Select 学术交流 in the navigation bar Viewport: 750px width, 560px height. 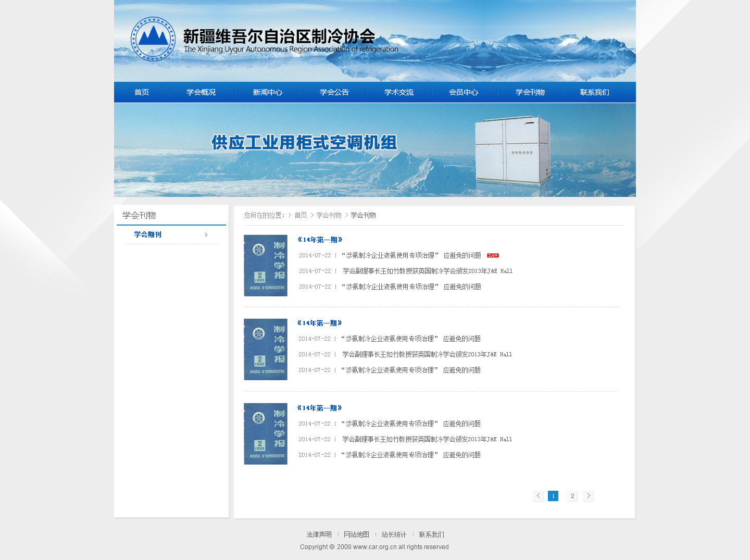(x=399, y=92)
